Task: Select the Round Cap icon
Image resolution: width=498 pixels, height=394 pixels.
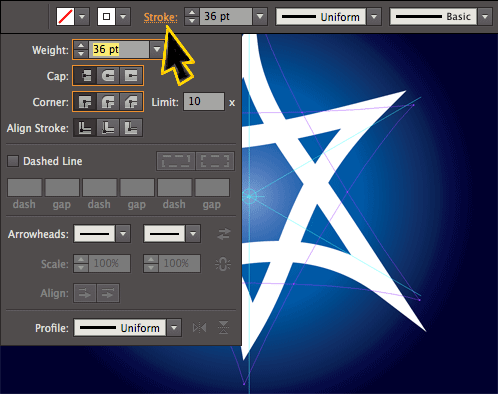Action: coord(108,76)
